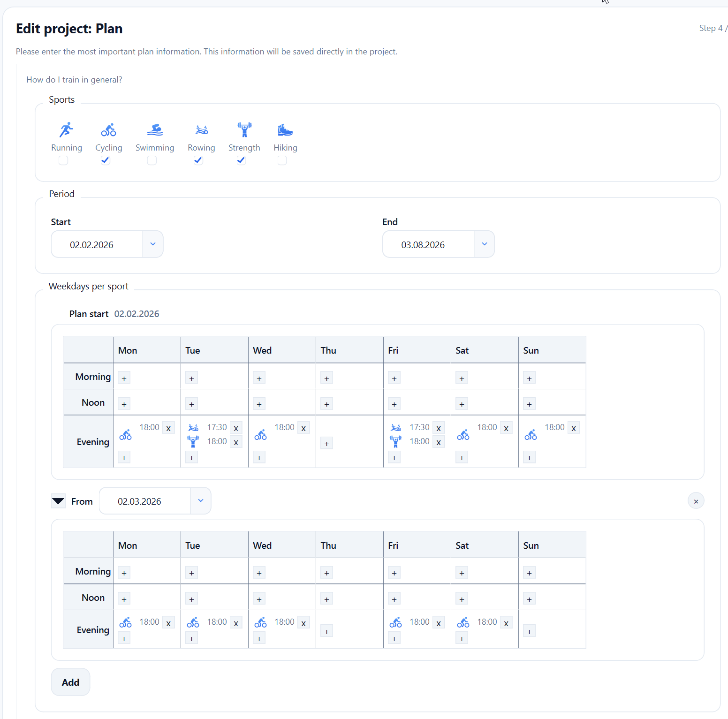This screenshot has width=728, height=719.
Task: Add Monday morning session in second table
Action: tap(124, 573)
